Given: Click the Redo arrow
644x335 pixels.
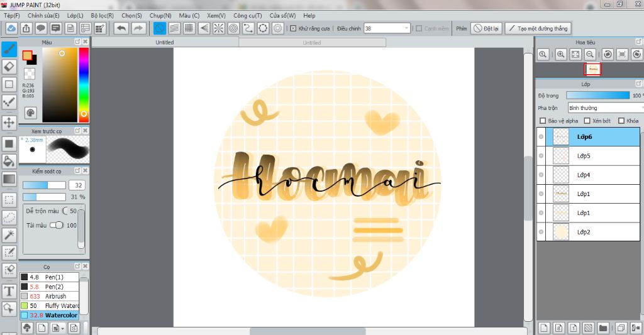Looking at the screenshot, I should tap(138, 28).
